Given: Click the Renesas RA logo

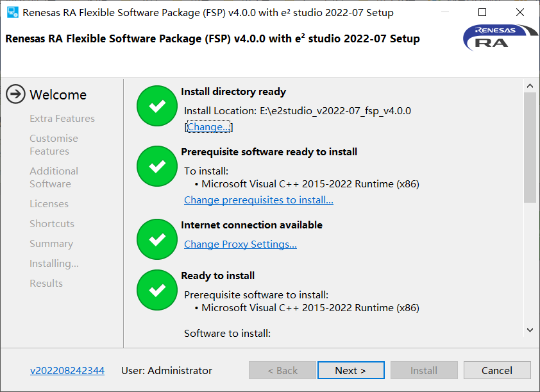Looking at the screenshot, I should point(500,38).
